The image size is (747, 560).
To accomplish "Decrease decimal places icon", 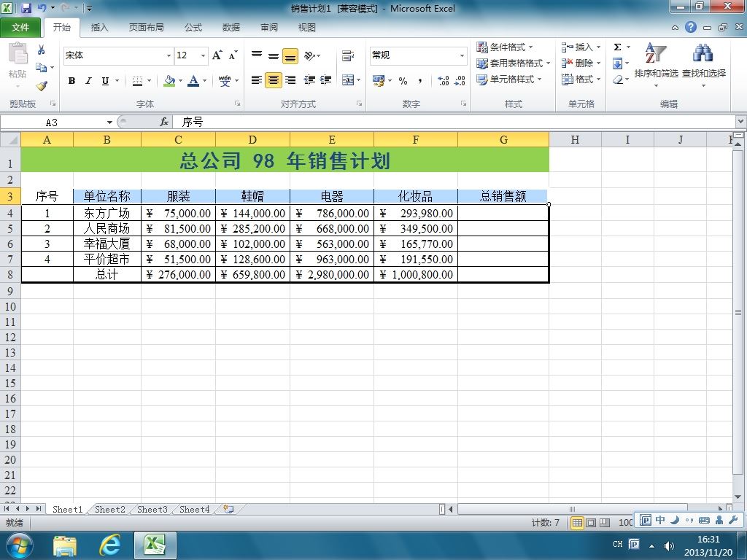I will [460, 81].
